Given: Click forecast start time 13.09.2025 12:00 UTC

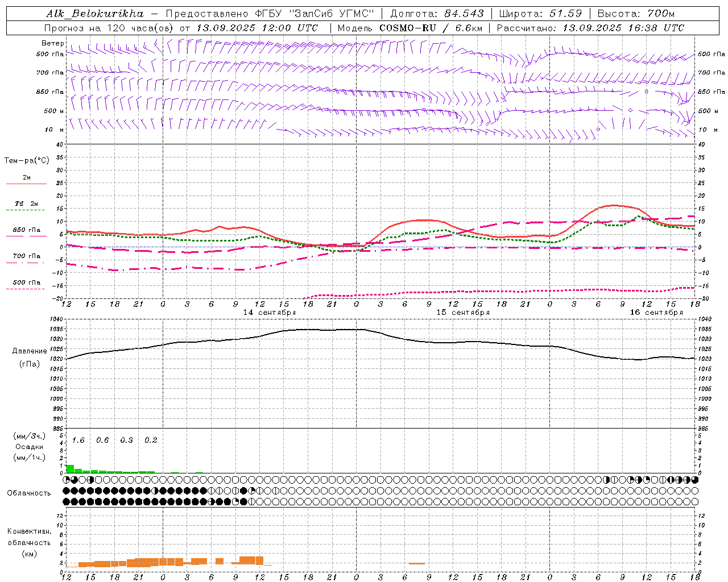Looking at the screenshot, I should 257,28.
